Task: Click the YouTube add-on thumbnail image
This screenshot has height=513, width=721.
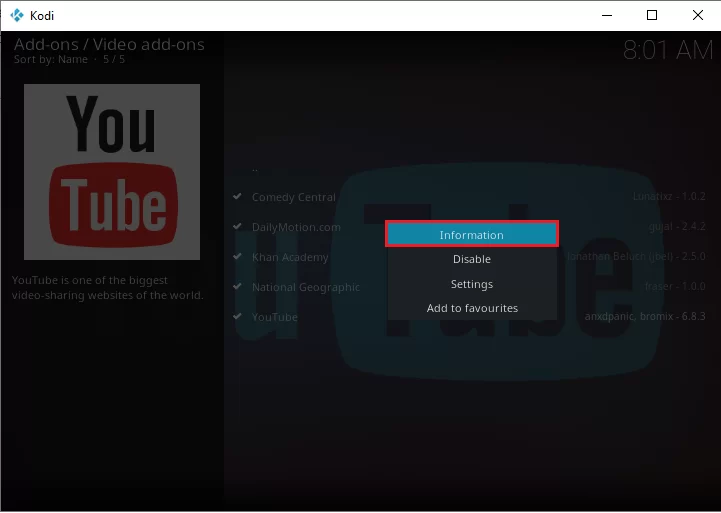Action: tap(112, 171)
